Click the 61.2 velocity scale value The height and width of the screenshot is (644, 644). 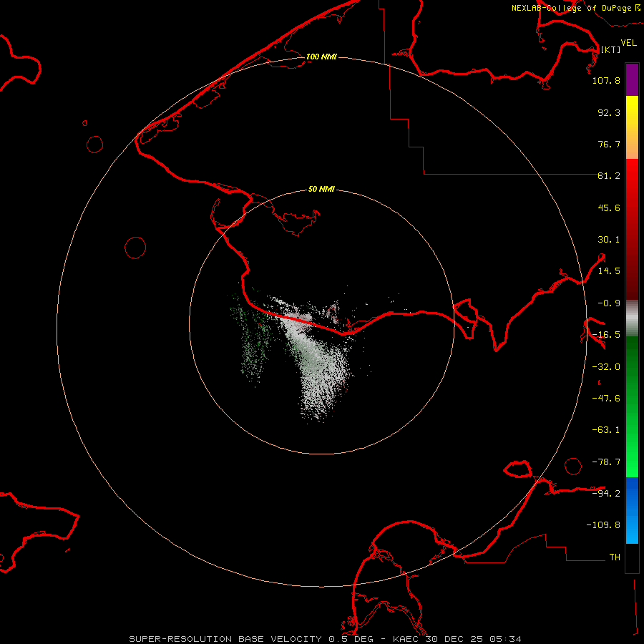[609, 176]
